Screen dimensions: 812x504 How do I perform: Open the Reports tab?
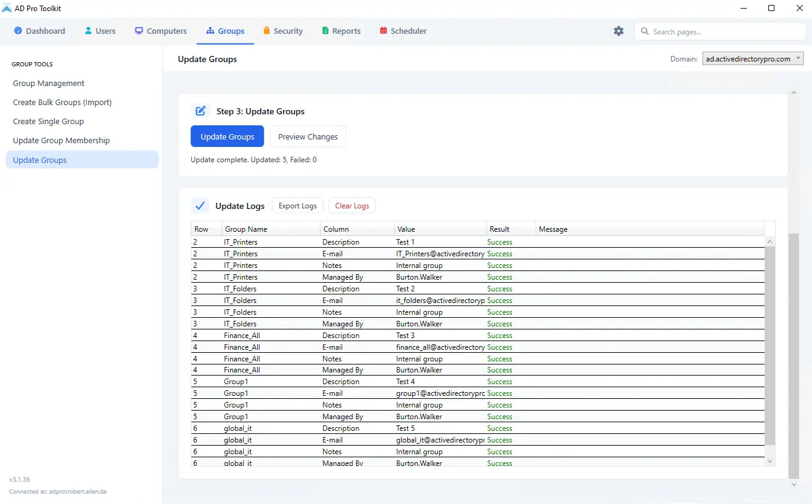click(x=341, y=31)
